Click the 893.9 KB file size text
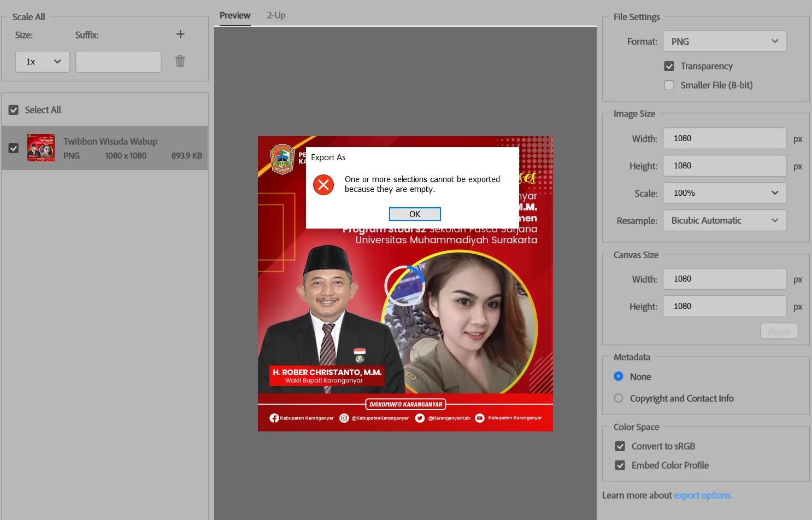The image size is (812, 520). pyautogui.click(x=186, y=156)
